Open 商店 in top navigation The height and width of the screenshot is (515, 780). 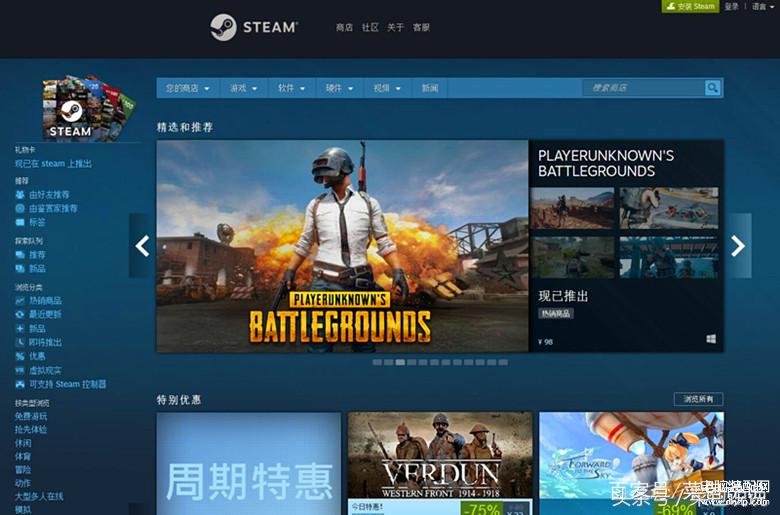click(x=344, y=27)
